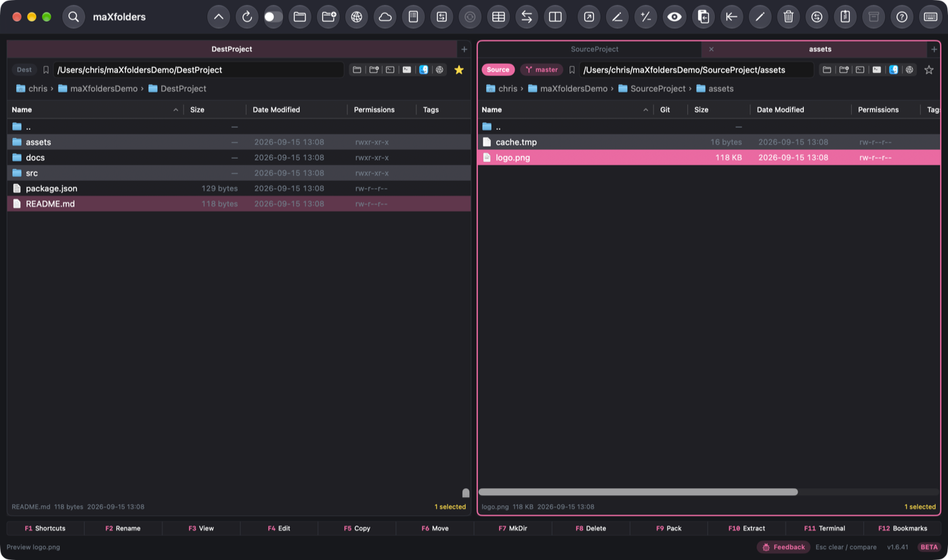
Task: Sort right panel by Size column
Action: [719, 110]
